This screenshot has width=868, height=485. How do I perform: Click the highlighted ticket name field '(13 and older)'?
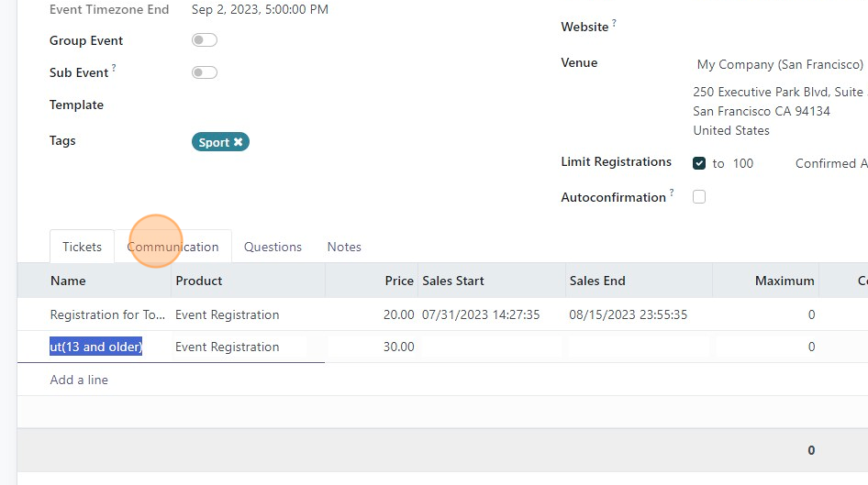tap(95, 347)
